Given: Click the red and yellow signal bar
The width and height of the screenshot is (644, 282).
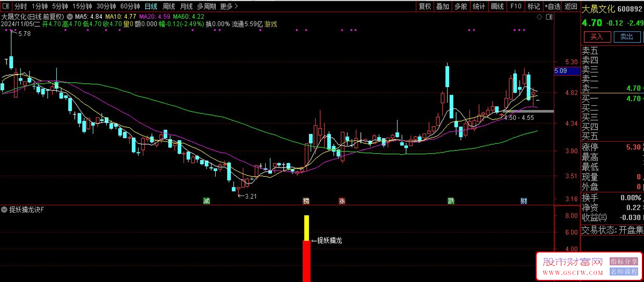Looking at the screenshot, I should (306, 249).
